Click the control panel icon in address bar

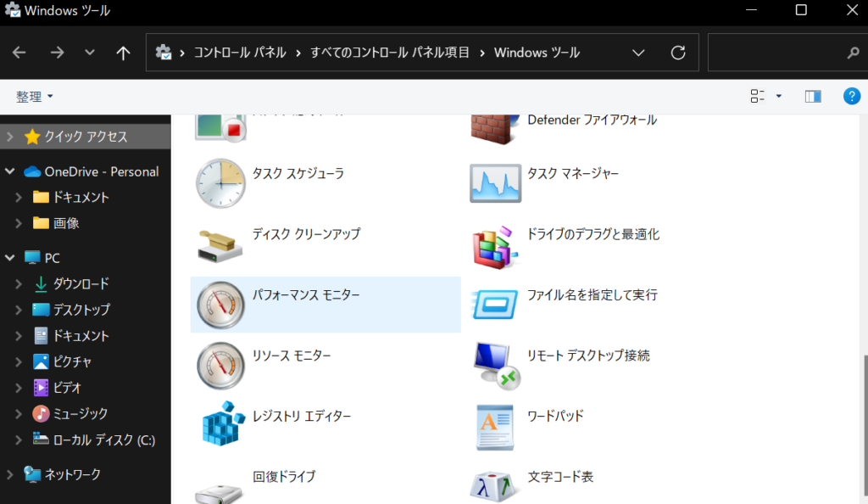point(164,53)
